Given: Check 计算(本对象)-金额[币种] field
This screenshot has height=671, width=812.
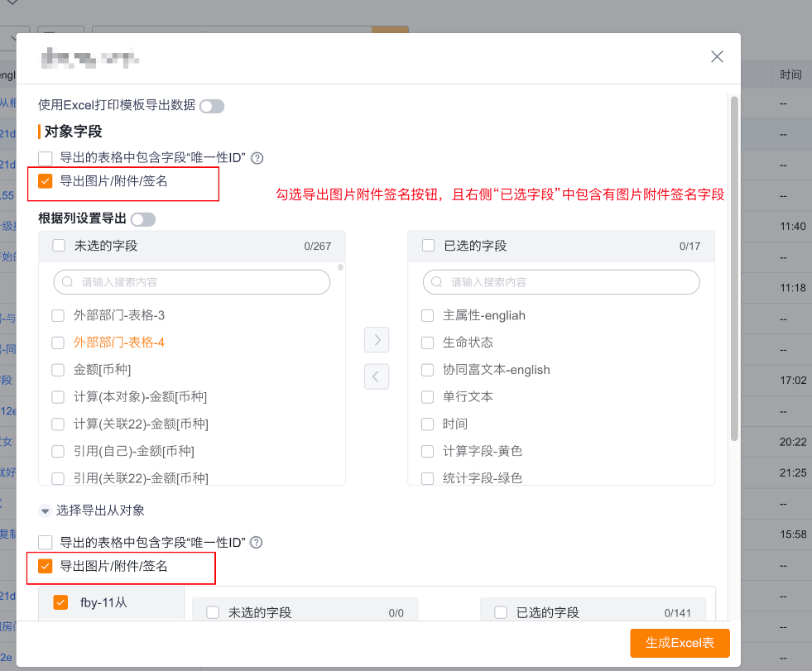Looking at the screenshot, I should pyautogui.click(x=58, y=397).
